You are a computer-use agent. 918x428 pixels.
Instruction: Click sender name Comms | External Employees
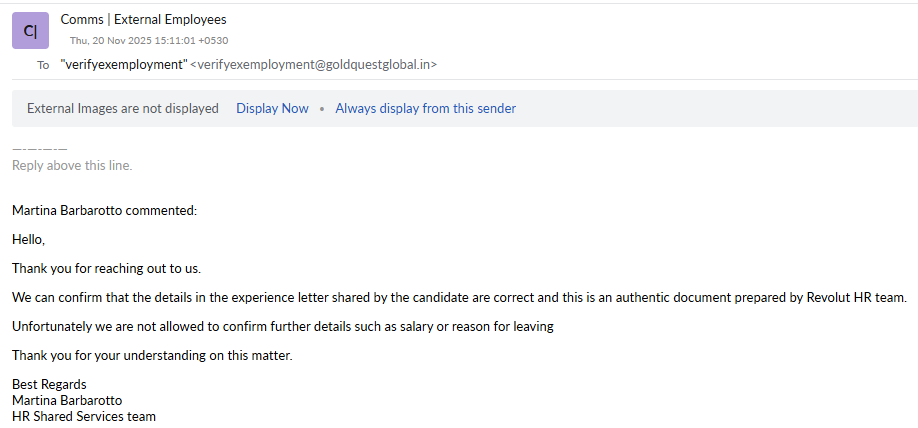pos(143,19)
